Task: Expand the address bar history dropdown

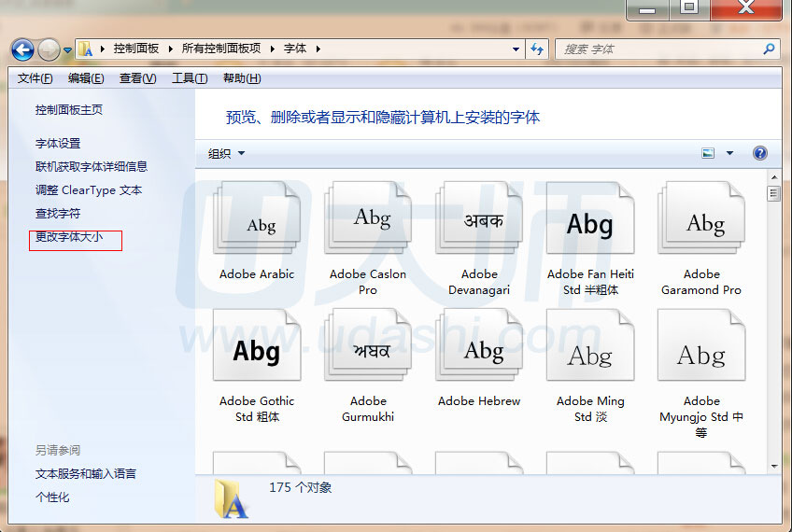Action: click(x=516, y=49)
